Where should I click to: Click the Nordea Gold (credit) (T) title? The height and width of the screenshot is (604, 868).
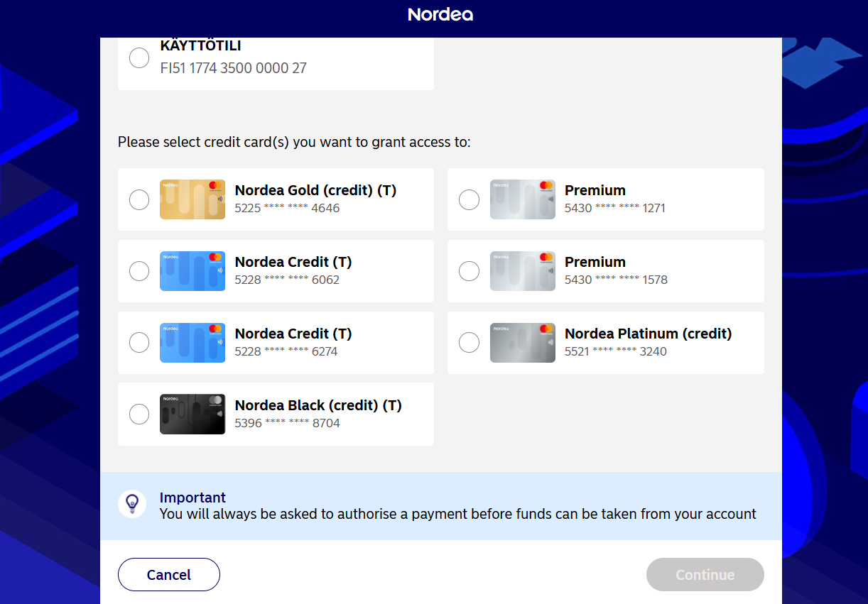315,190
